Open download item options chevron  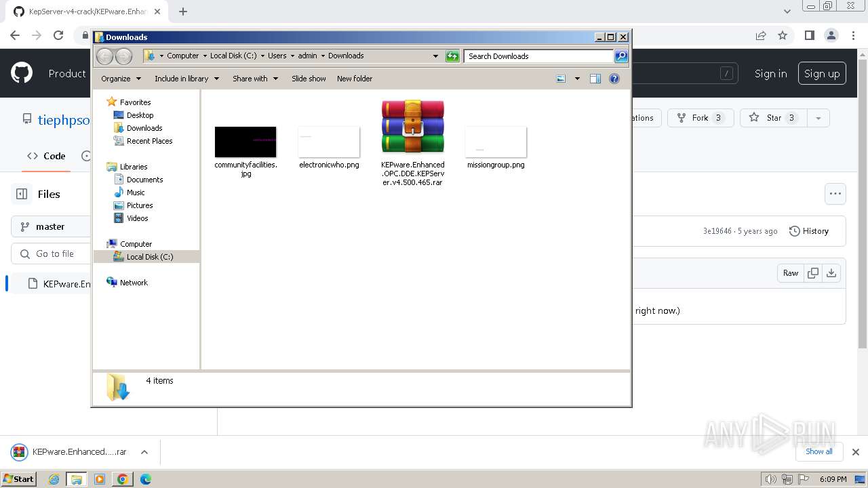click(144, 452)
